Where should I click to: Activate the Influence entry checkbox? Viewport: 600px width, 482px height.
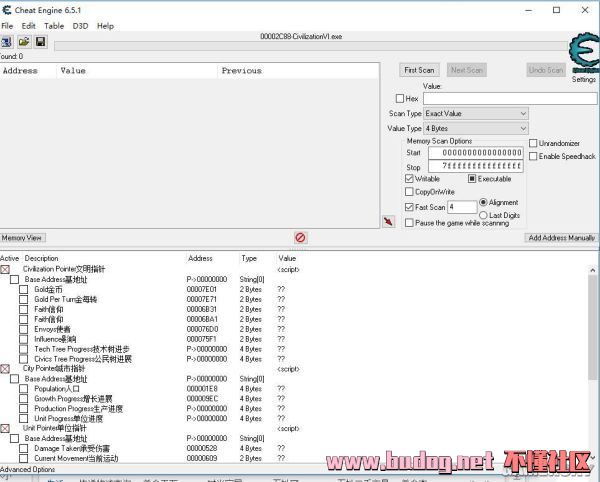pos(23,339)
